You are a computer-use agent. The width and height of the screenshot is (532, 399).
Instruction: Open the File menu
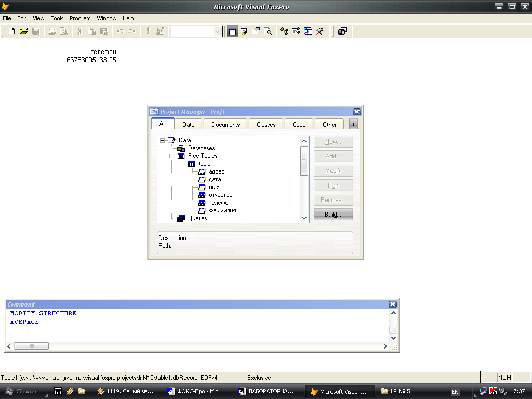point(7,18)
